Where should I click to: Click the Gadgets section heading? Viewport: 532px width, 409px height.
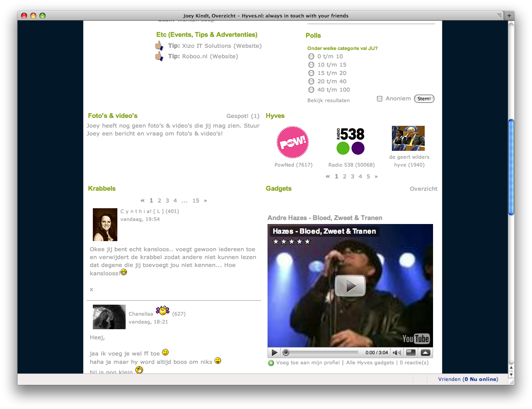tap(278, 188)
